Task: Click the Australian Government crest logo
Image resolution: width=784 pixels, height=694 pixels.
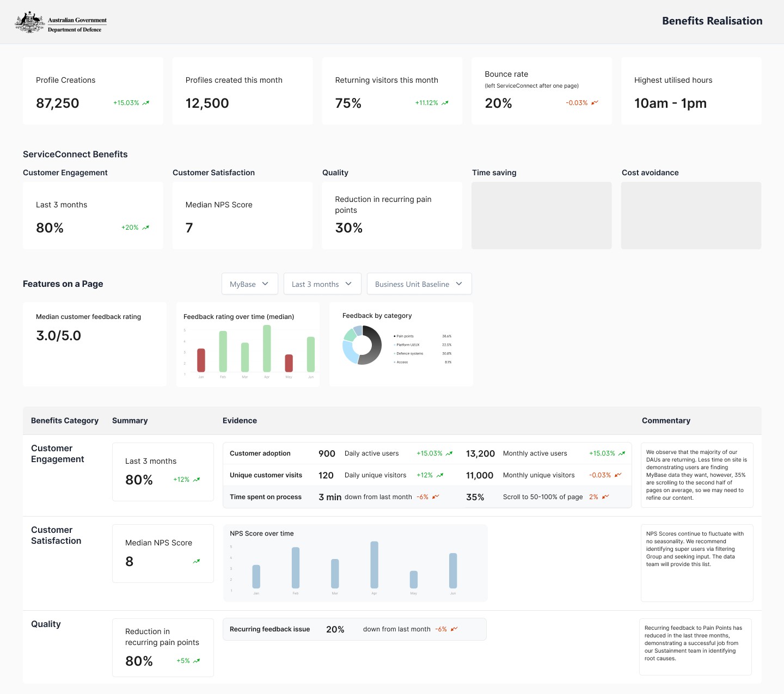Action: pos(30,22)
